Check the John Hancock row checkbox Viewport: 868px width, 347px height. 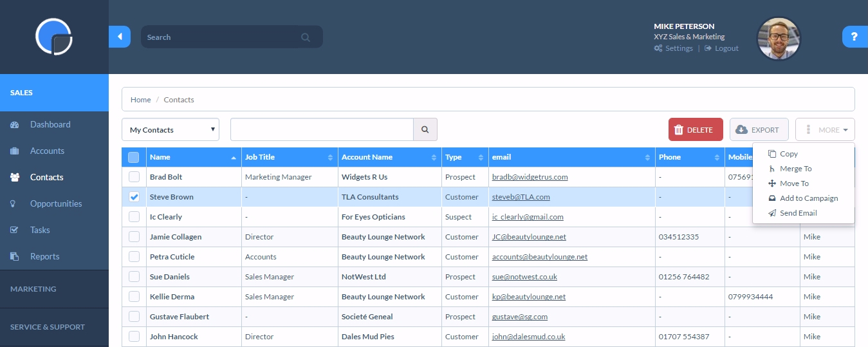[x=134, y=337]
